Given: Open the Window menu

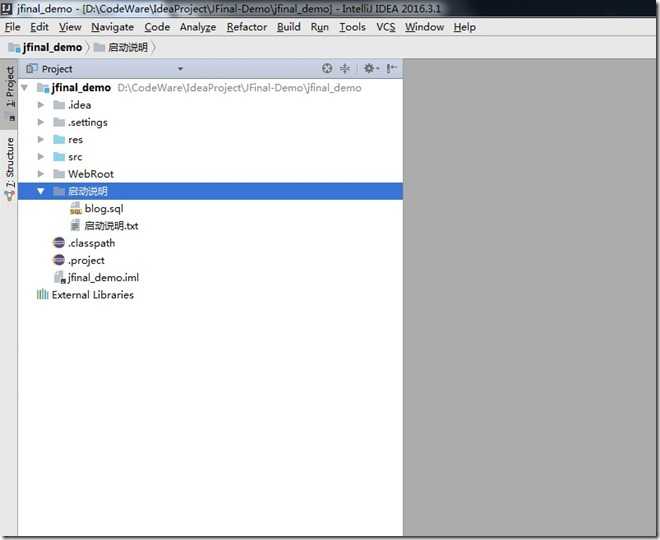Looking at the screenshot, I should point(424,27).
